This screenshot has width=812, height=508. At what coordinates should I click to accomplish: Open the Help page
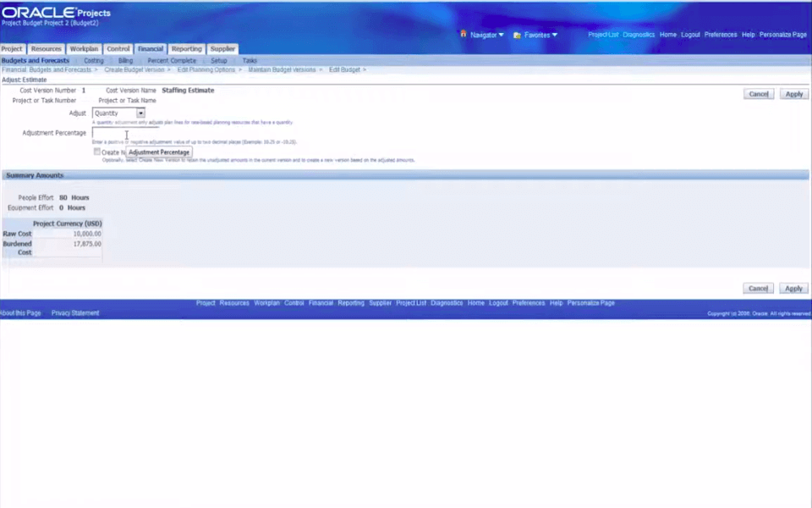pyautogui.click(x=749, y=35)
